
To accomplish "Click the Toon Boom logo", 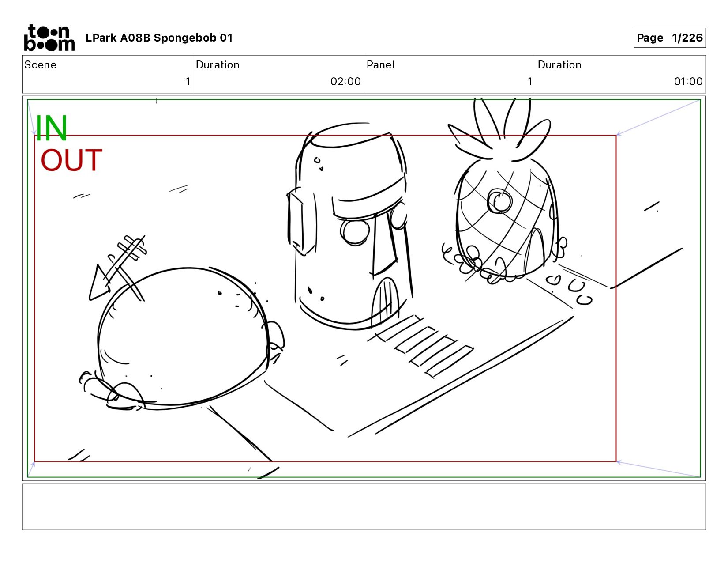I will (49, 38).
